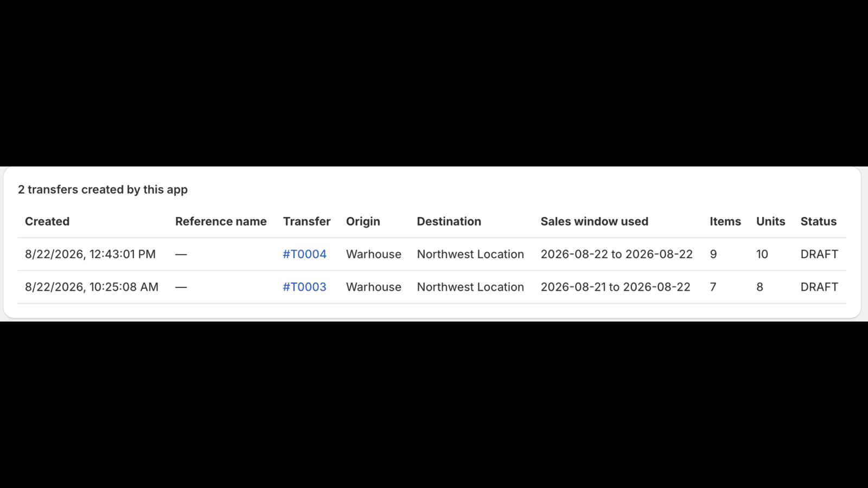Image resolution: width=868 pixels, height=488 pixels.
Task: Click the "2 transfers created by this app" heading
Action: click(x=103, y=189)
